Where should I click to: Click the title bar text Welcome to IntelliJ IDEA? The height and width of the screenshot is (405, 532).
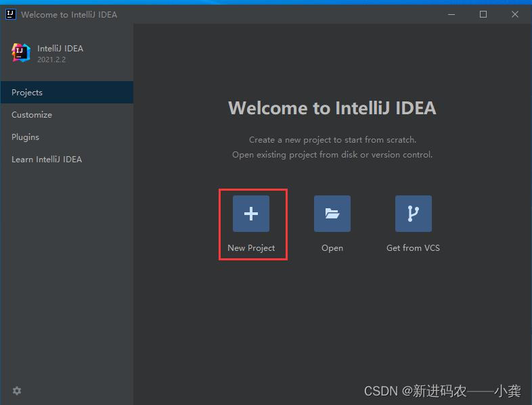pyautogui.click(x=69, y=15)
